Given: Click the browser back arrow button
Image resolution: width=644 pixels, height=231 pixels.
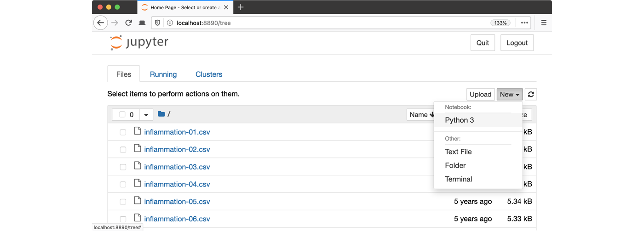Looking at the screenshot, I should (100, 23).
